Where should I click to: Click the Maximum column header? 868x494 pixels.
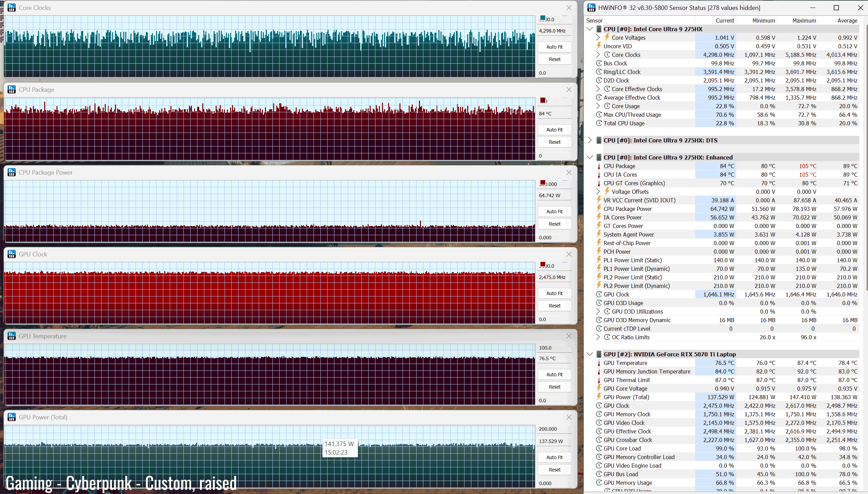tap(804, 21)
